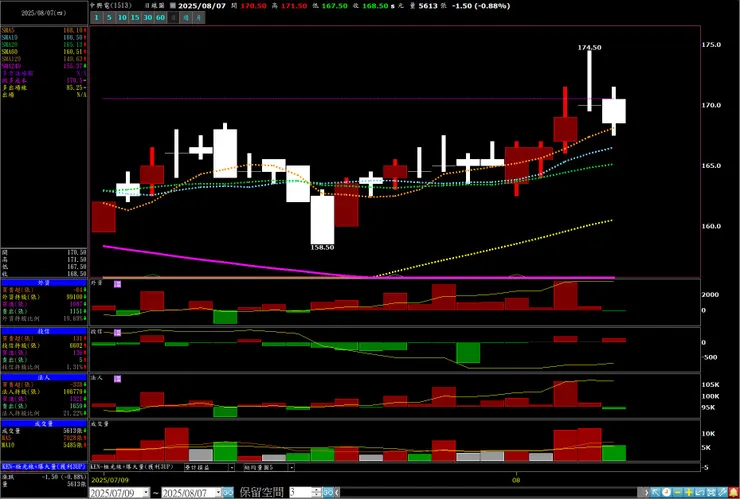Select the 30-minute chart interval button
This screenshot has height=499, width=740.
click(x=148, y=17)
